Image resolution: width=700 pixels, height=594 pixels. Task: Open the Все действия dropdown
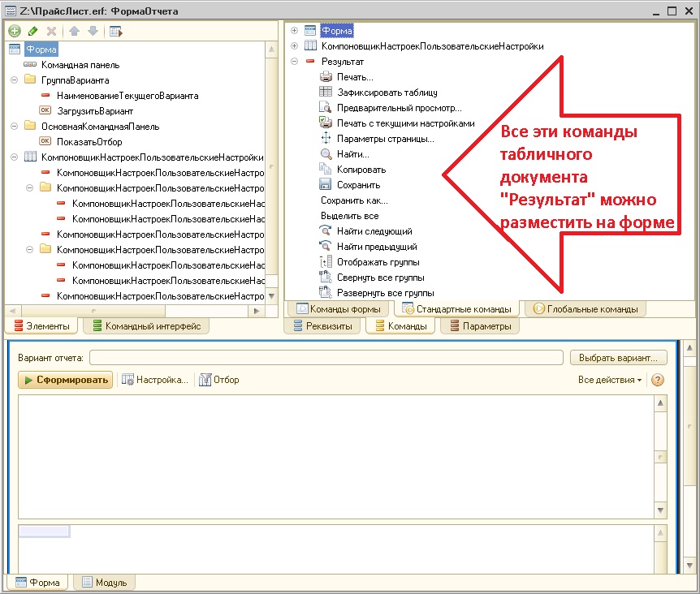point(610,380)
